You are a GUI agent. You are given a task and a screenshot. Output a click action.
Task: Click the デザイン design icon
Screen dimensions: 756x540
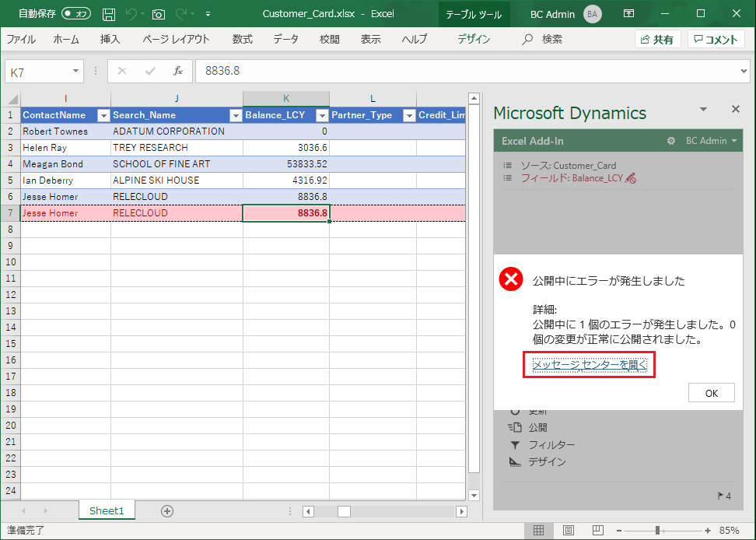[515, 462]
